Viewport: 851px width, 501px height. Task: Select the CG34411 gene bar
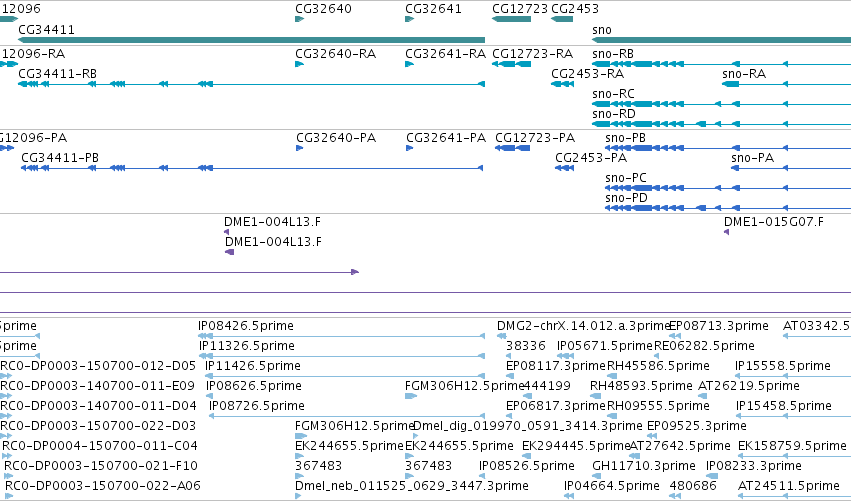pos(251,40)
